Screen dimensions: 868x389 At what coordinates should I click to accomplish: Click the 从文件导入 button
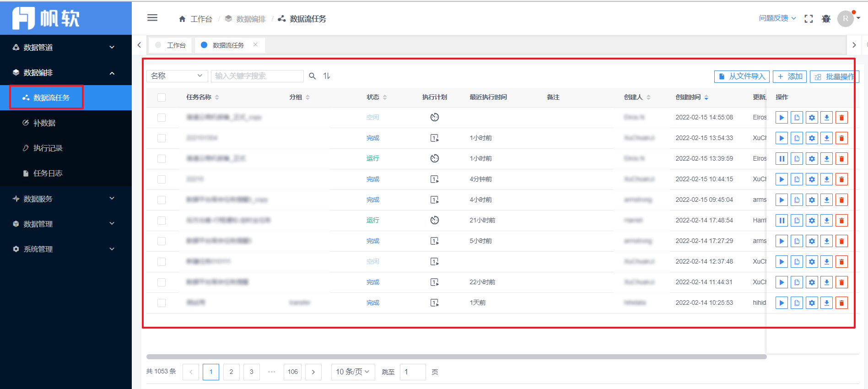(742, 76)
